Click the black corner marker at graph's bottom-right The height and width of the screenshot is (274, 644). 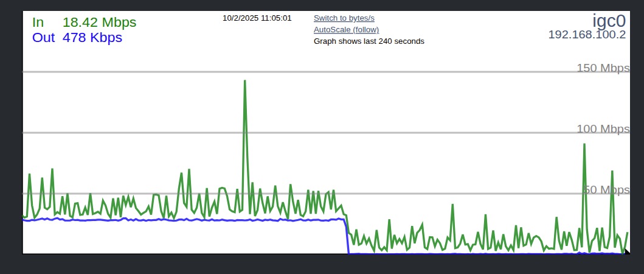click(x=626, y=251)
